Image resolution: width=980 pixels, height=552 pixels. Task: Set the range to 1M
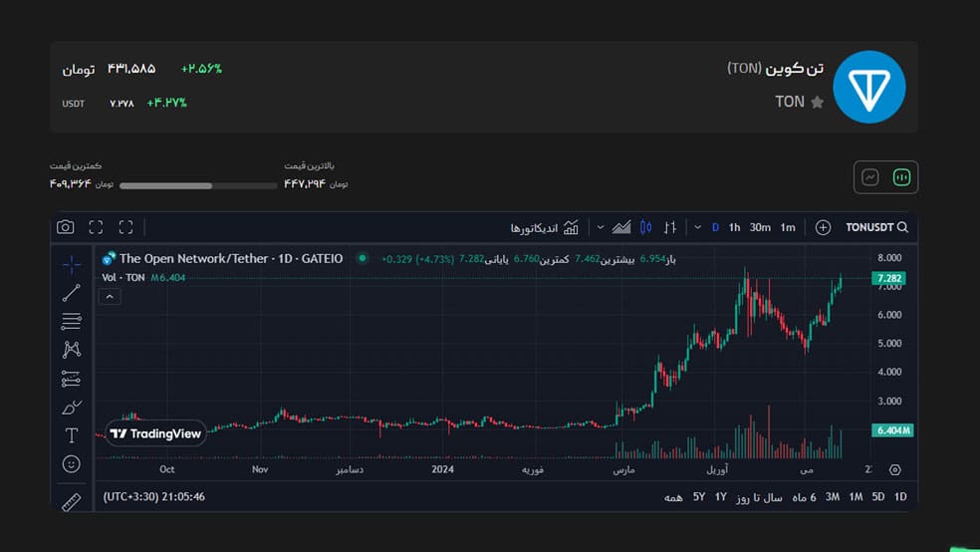(856, 497)
